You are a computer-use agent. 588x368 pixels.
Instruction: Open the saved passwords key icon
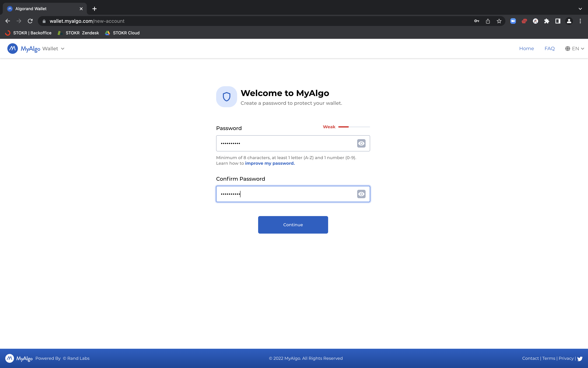(x=477, y=21)
